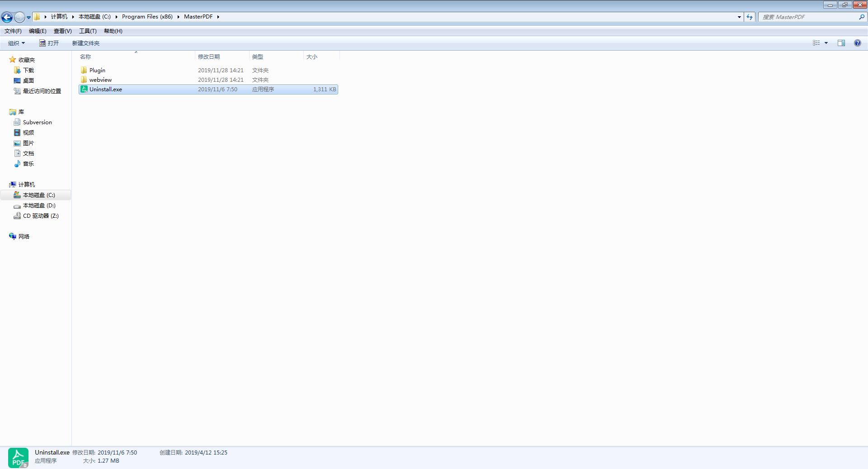Select the webview folder
The width and height of the screenshot is (868, 469).
coord(100,80)
